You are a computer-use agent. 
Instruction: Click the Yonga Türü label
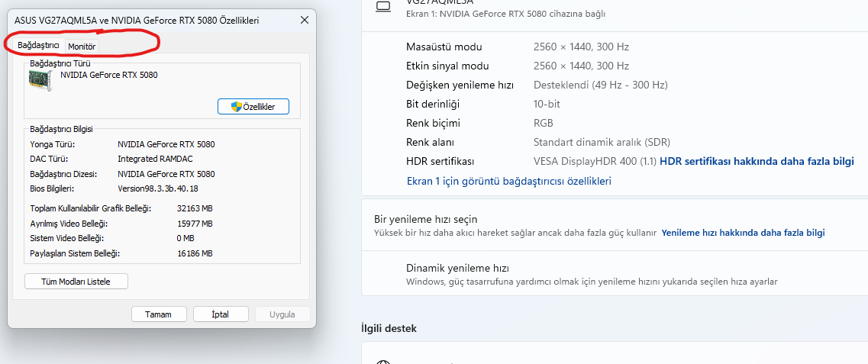tap(52, 144)
